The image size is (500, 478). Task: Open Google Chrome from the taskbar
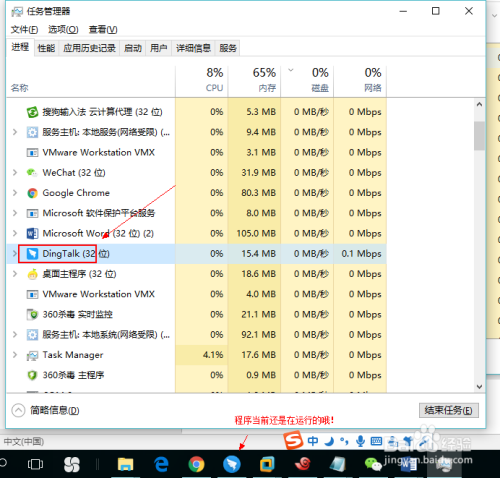(196, 464)
